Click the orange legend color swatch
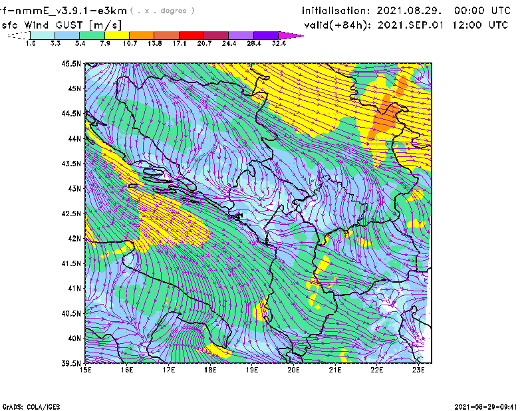This screenshot has height=411, width=532. 142,35
